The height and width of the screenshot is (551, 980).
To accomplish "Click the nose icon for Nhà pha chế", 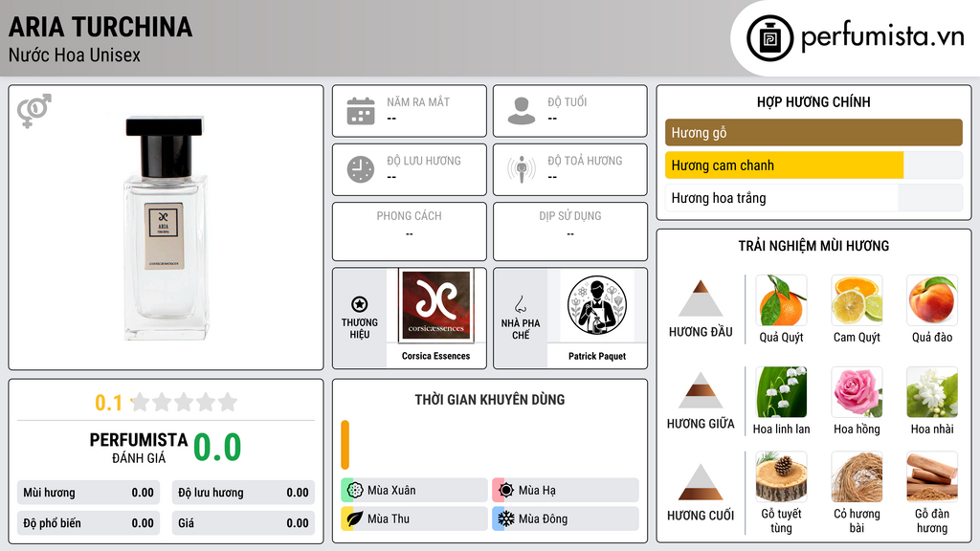I will coord(520,304).
